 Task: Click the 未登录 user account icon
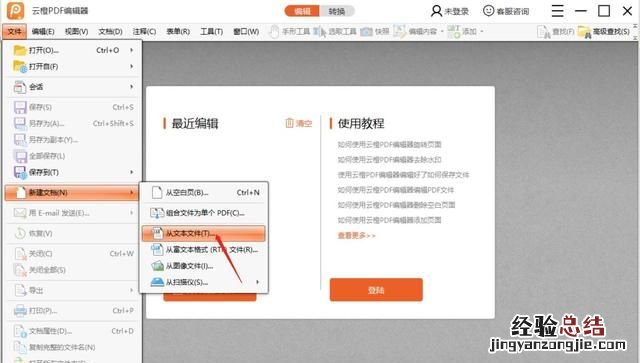pos(436,11)
